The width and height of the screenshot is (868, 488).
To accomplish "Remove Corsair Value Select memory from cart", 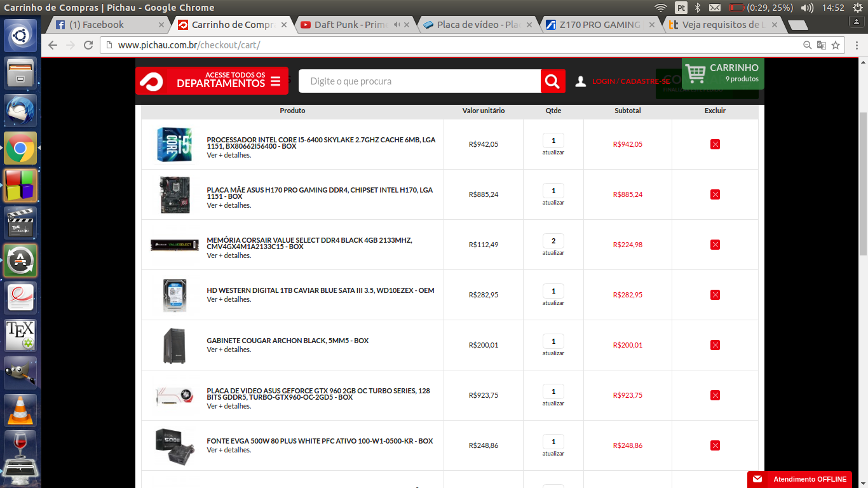I will pos(715,245).
